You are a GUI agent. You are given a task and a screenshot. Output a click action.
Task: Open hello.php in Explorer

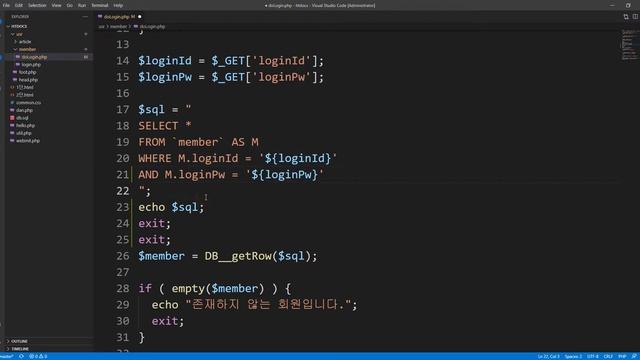25,125
